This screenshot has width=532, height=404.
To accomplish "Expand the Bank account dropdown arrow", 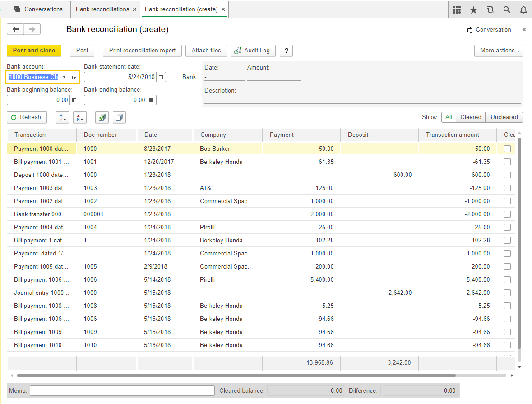I will click(x=64, y=77).
